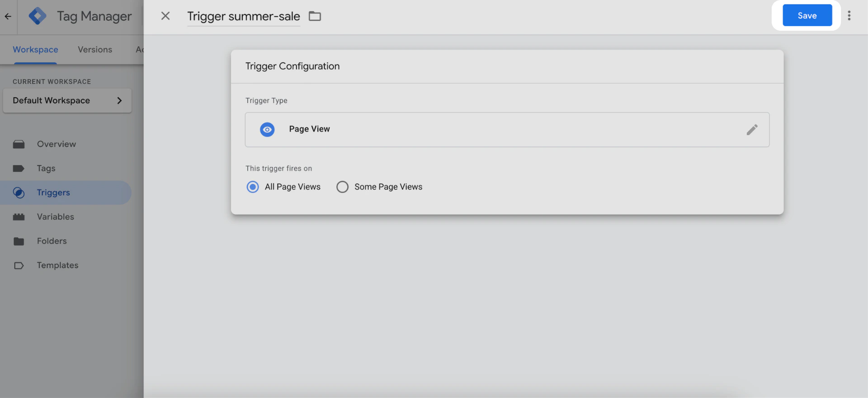This screenshot has width=868, height=398.
Task: Click the Tags label icon
Action: [x=19, y=169]
